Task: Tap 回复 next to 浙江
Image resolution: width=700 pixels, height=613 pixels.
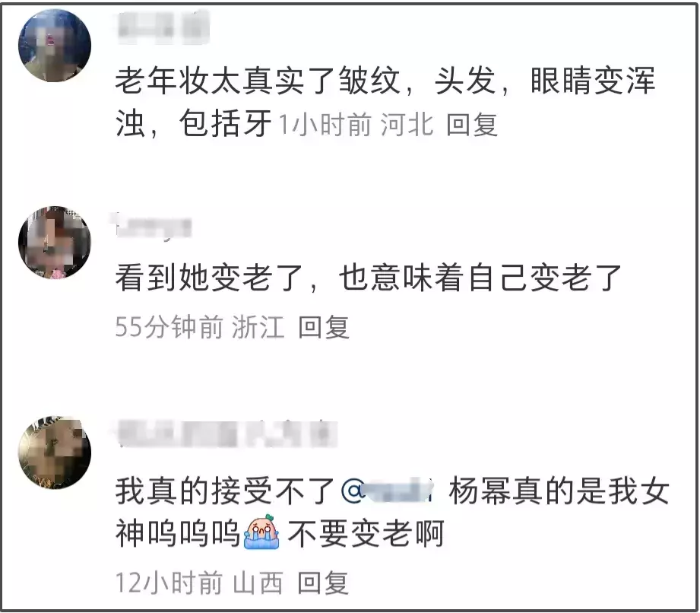Action: pyautogui.click(x=324, y=326)
